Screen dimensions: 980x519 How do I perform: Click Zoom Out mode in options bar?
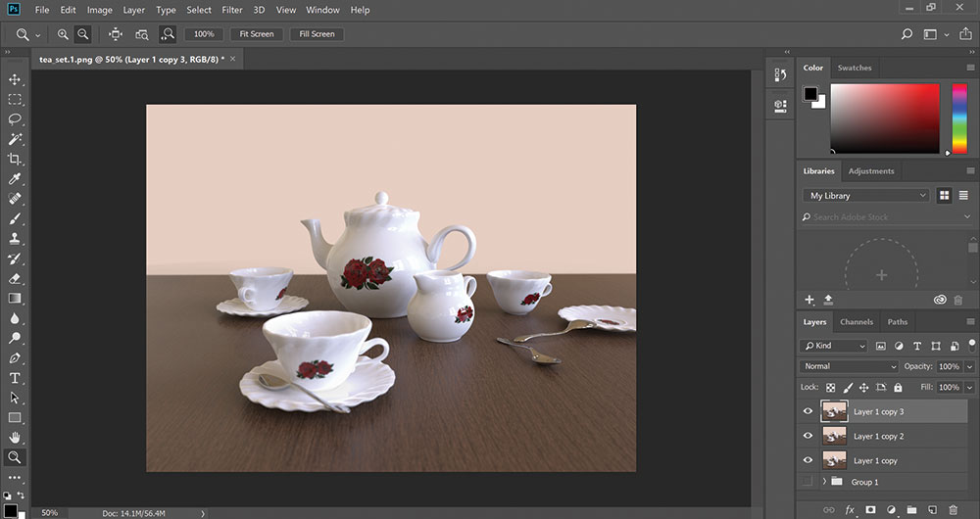(82, 34)
